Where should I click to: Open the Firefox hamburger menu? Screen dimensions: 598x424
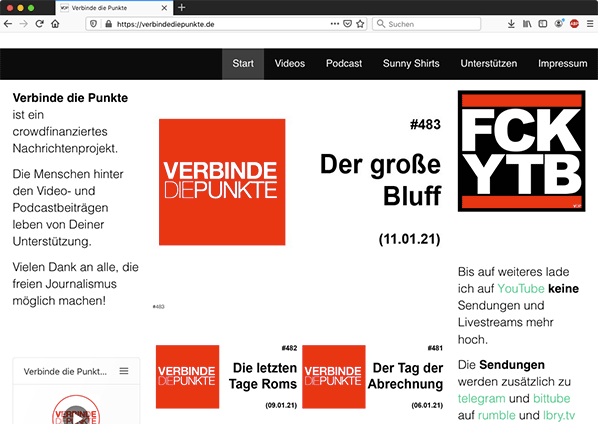click(590, 24)
